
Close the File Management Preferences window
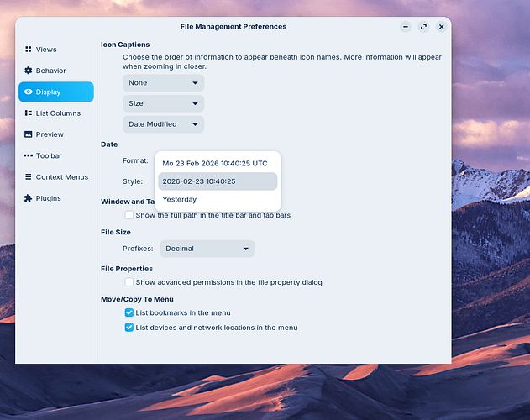(442, 27)
